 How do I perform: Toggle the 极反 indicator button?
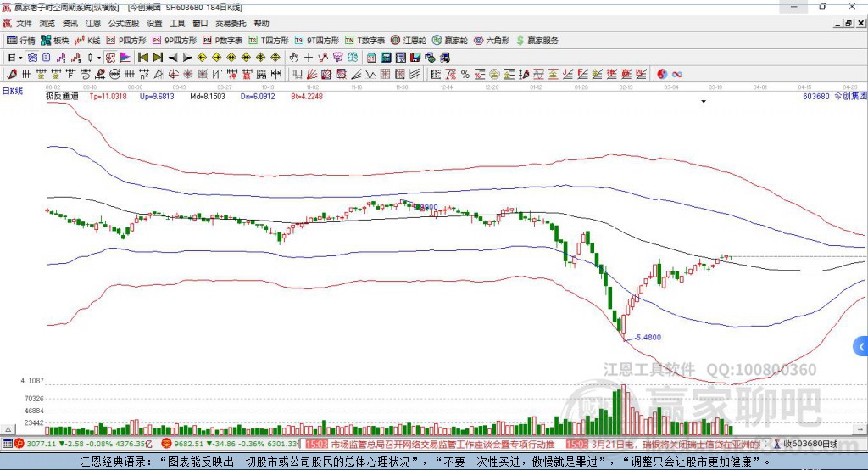pyautogui.click(x=111, y=58)
